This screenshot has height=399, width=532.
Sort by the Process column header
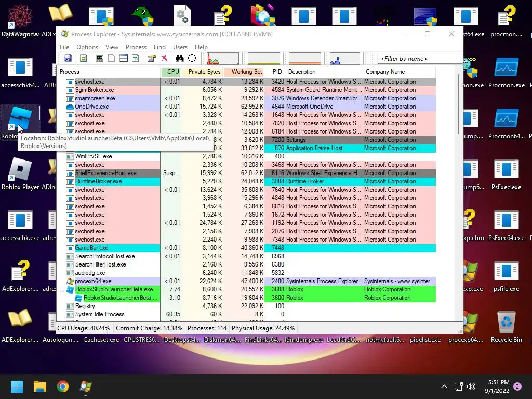(x=109, y=72)
